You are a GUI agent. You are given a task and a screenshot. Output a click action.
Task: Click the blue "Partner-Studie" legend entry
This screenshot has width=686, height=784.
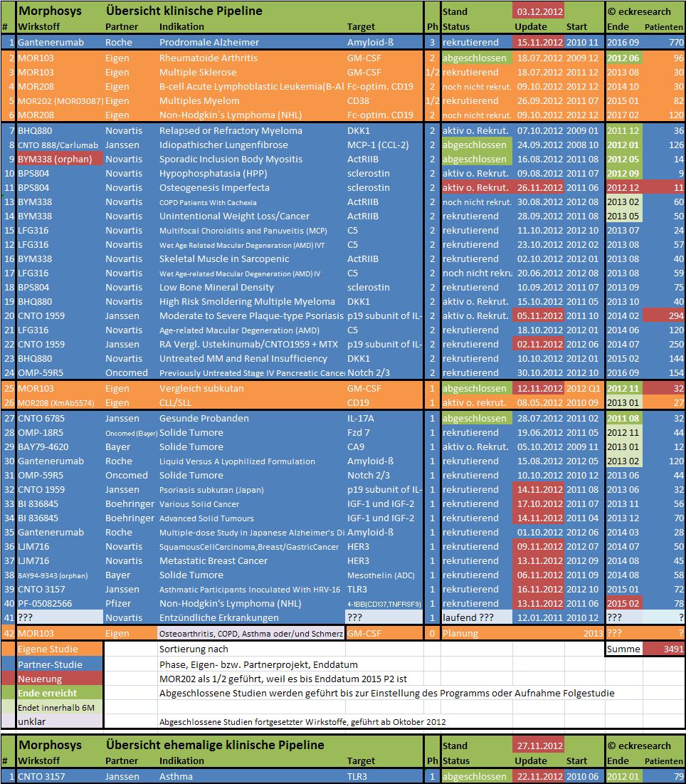(x=51, y=664)
